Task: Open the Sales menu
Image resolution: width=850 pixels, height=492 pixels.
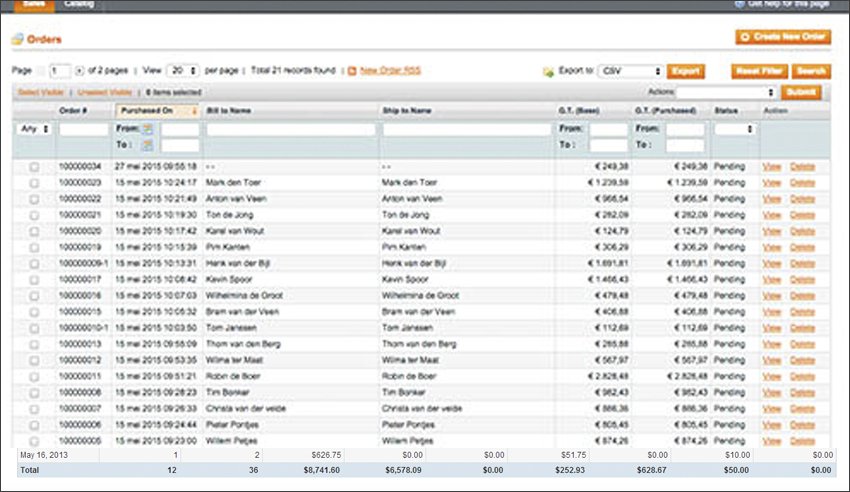Action: pos(34,4)
